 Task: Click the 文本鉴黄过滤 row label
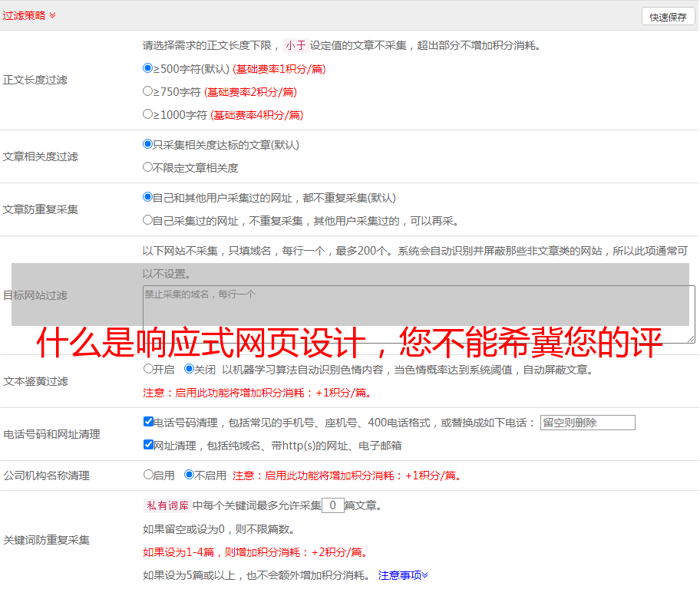(x=36, y=381)
